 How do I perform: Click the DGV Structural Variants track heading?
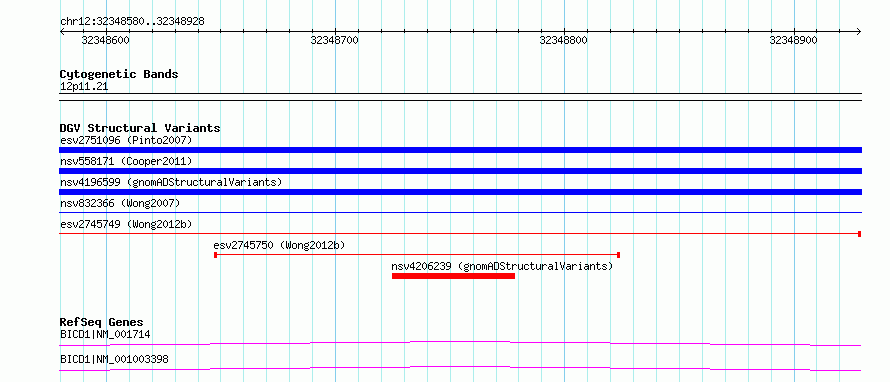point(140,128)
